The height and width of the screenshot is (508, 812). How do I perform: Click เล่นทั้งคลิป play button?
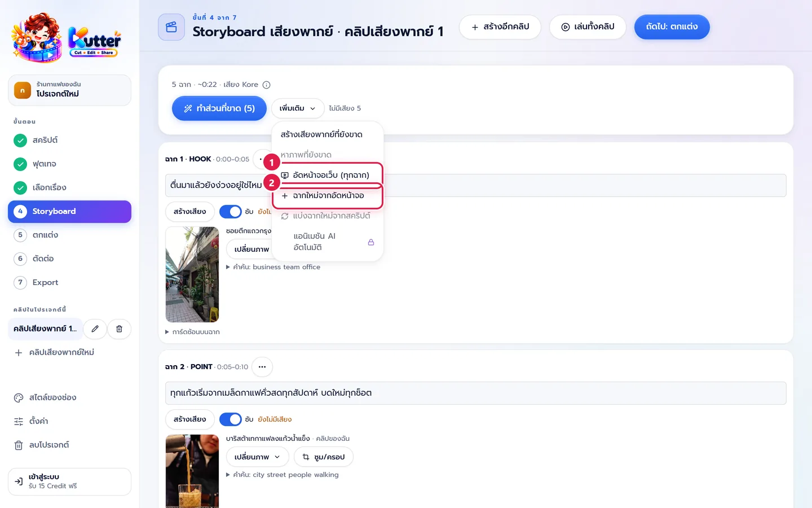(588, 27)
